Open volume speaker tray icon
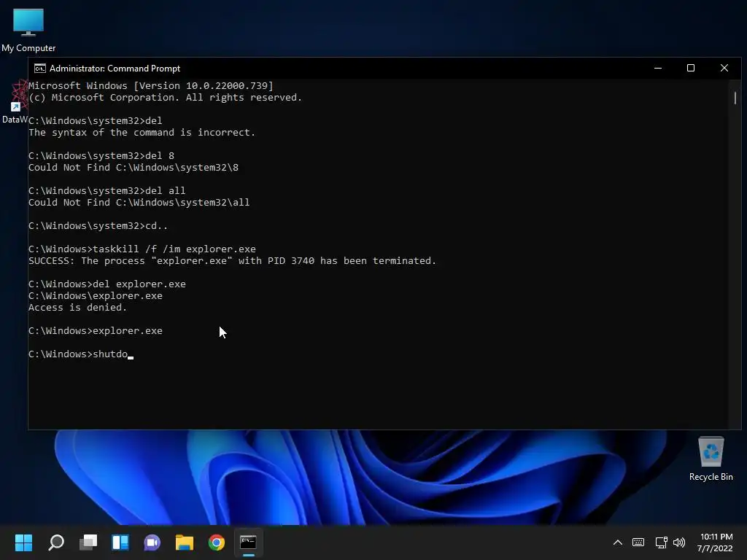Screen dimensions: 747x560 [x=679, y=542]
